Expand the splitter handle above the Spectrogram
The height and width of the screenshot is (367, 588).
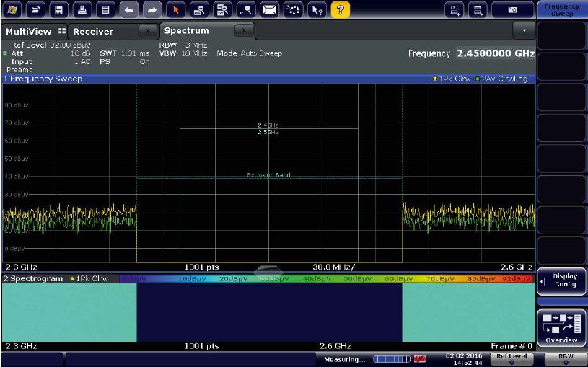268,270
